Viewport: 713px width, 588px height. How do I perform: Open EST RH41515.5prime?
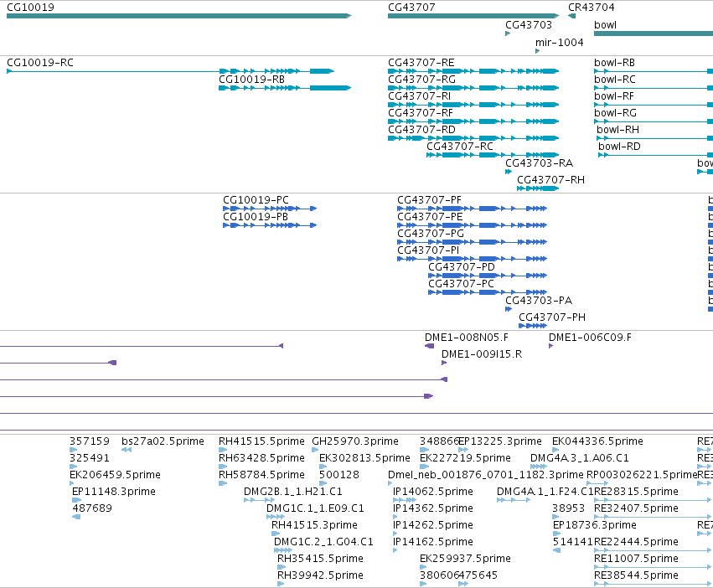(222, 450)
